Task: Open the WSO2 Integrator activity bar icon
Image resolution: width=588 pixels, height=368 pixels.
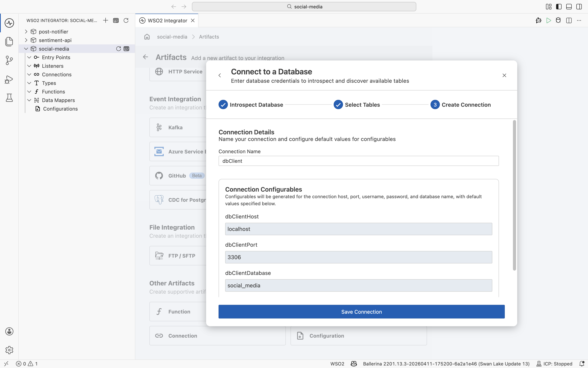Action: click(x=9, y=23)
